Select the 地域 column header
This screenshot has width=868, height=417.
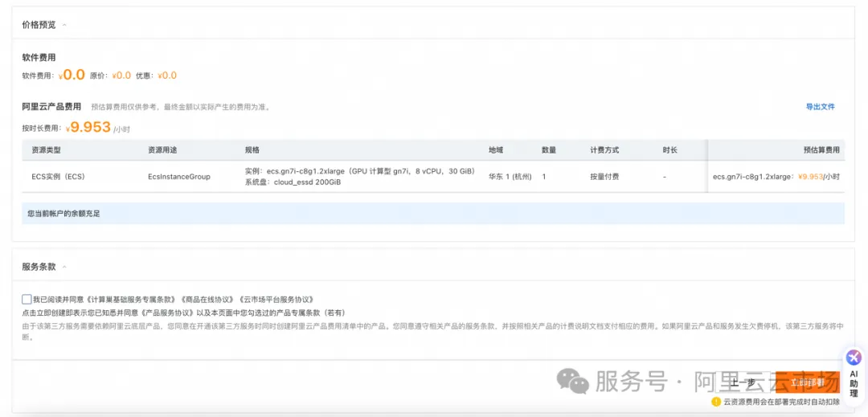click(496, 150)
